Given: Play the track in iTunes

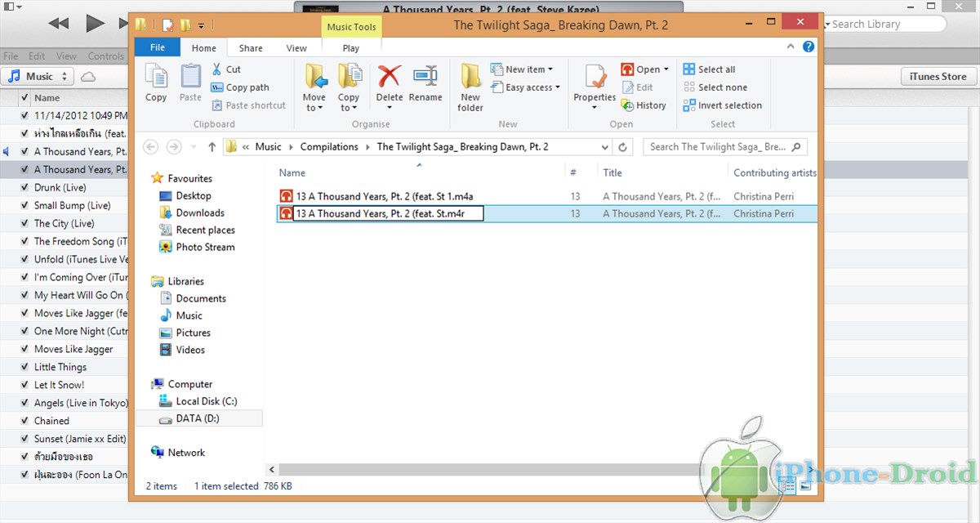Looking at the screenshot, I should pos(96,23).
